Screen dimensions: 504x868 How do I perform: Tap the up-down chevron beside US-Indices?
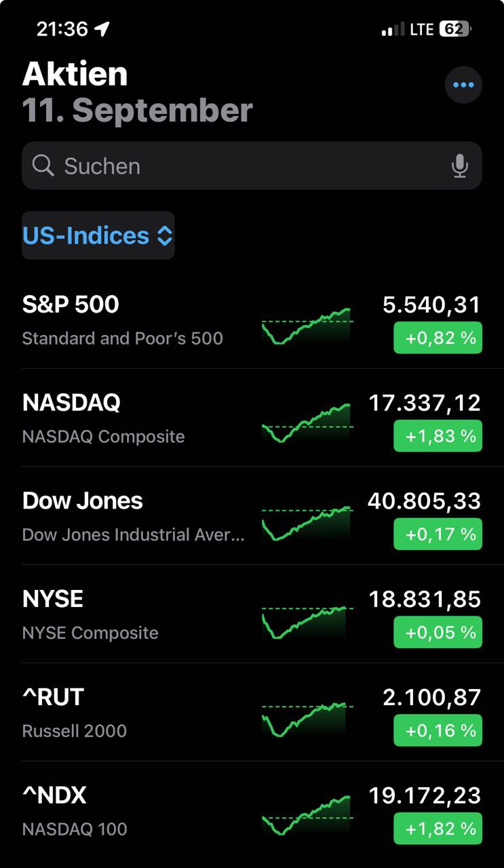click(x=165, y=236)
